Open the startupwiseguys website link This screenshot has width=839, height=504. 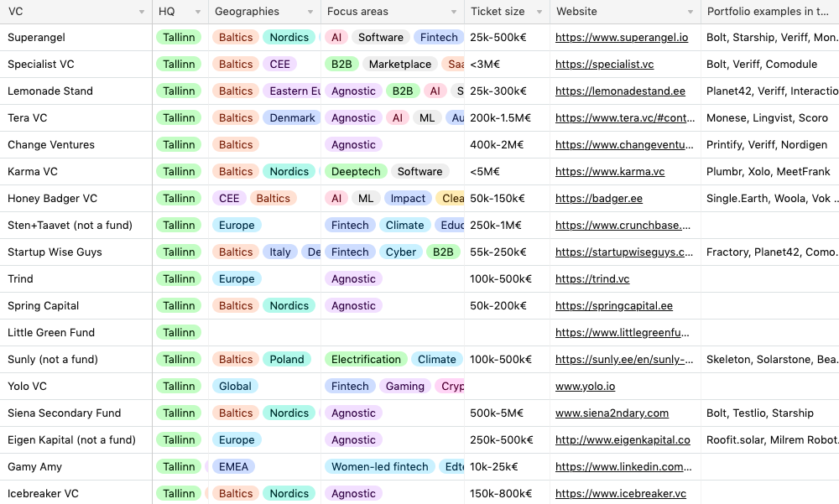(624, 252)
